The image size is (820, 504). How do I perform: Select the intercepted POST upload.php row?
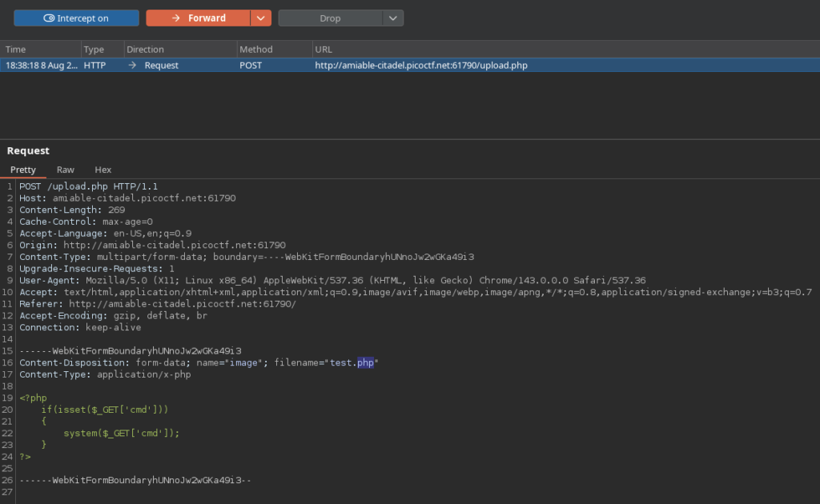coord(410,66)
